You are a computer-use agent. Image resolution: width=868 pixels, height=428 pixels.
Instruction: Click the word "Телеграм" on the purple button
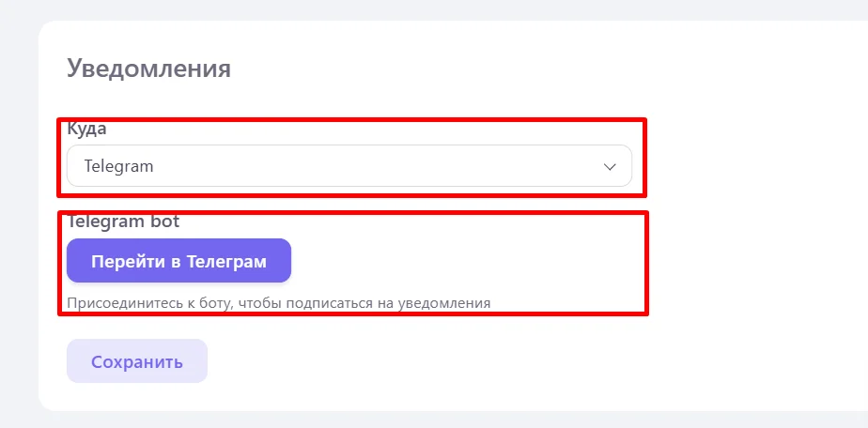(x=226, y=261)
